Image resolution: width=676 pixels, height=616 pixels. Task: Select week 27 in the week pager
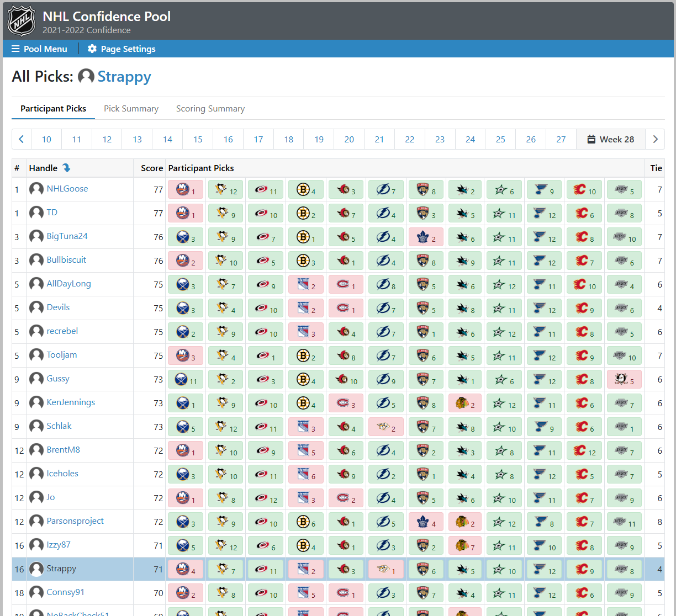pos(561,139)
